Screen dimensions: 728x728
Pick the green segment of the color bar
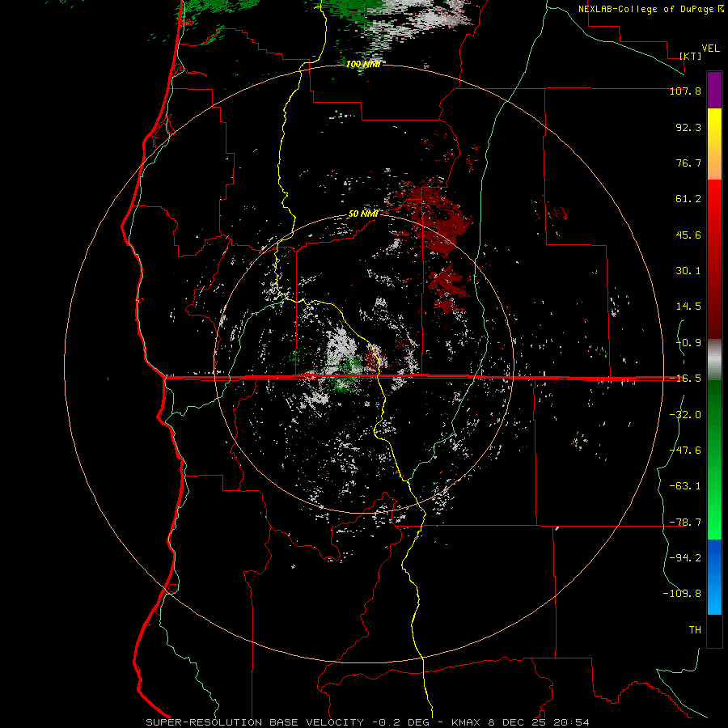tap(714, 459)
